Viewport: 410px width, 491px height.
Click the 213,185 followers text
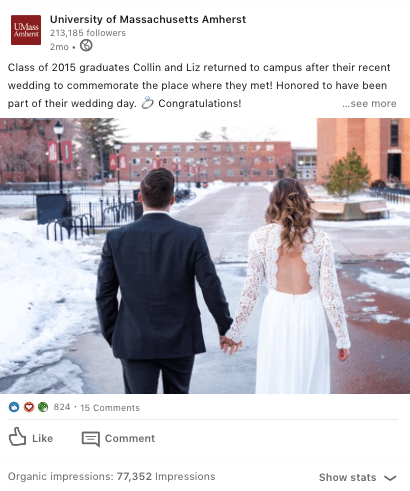pos(88,33)
